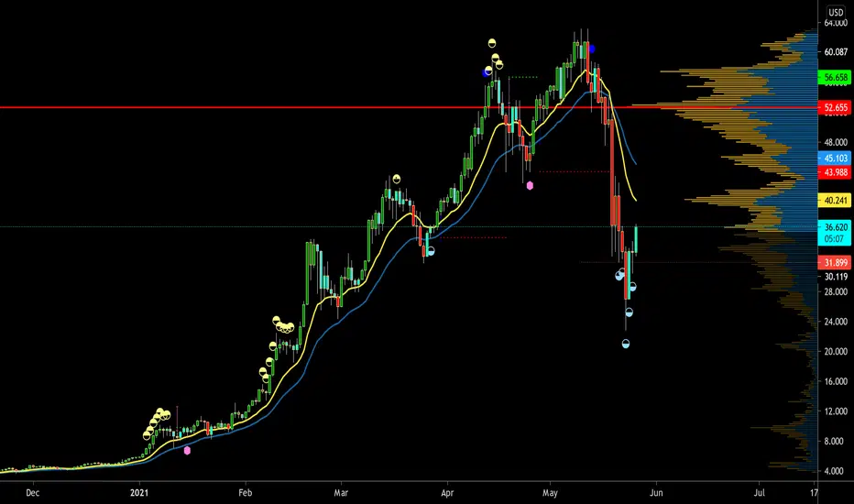Click the May label on time axis
Image resolution: width=854 pixels, height=504 pixels.
click(x=550, y=493)
